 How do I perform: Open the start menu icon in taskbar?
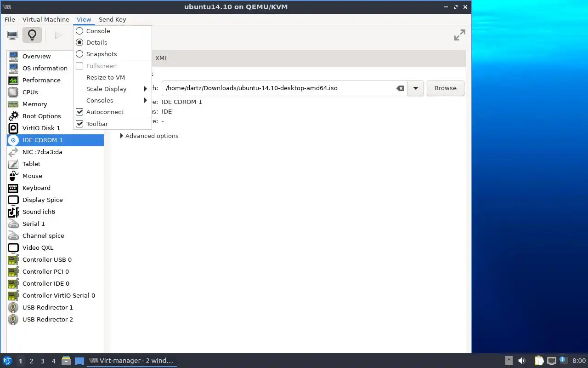click(x=7, y=361)
